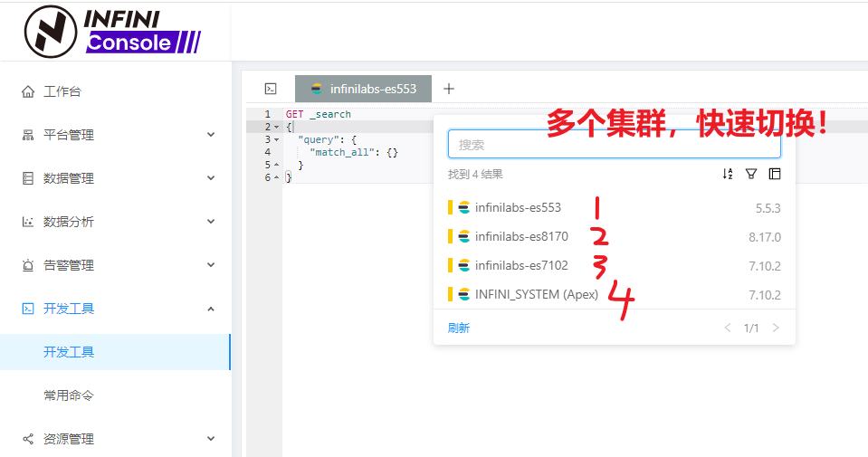Click the 数据管理 sidebar icon
The height and width of the screenshot is (457, 868).
point(28,178)
